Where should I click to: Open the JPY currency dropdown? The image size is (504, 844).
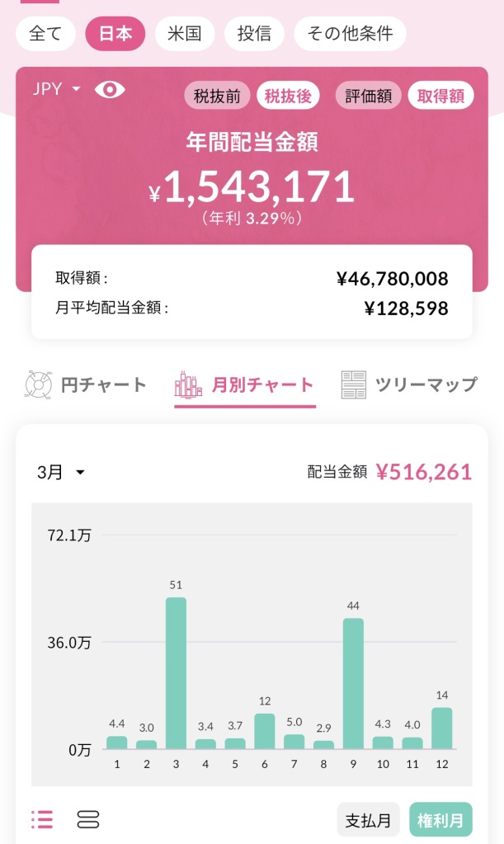click(56, 90)
